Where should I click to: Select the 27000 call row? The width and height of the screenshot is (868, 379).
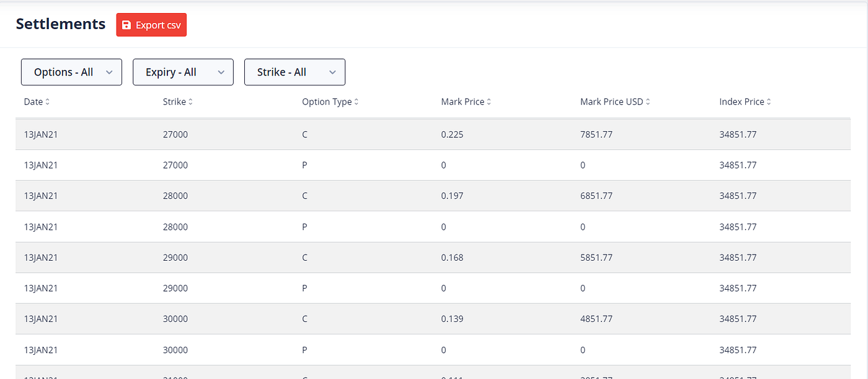[x=433, y=134]
